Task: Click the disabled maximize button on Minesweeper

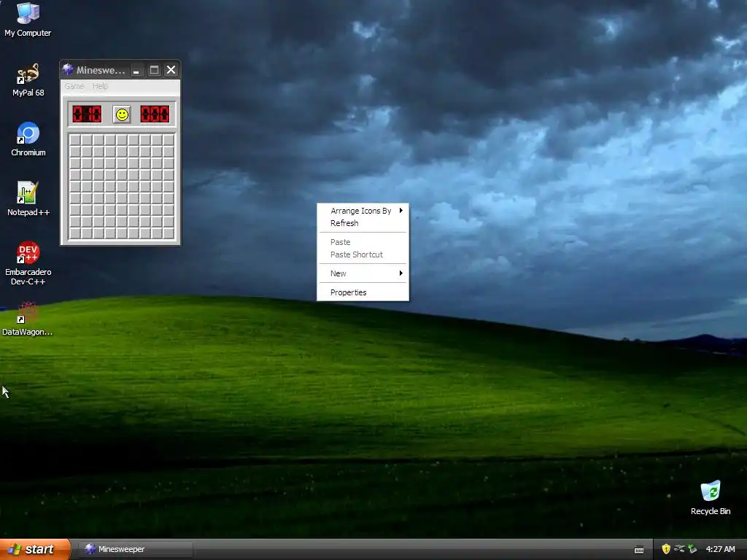Action: click(154, 70)
